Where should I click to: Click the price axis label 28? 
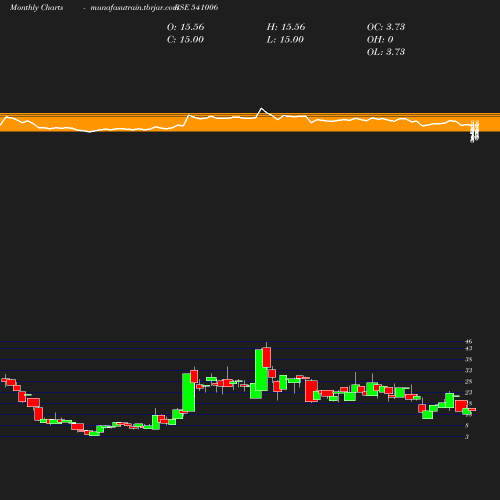(x=469, y=382)
